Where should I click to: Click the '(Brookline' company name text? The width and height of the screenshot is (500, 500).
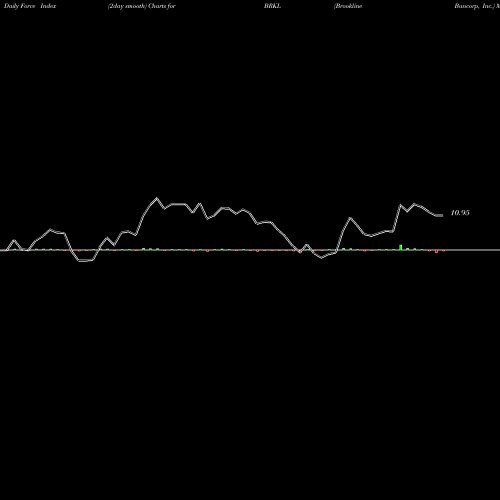[348, 6]
